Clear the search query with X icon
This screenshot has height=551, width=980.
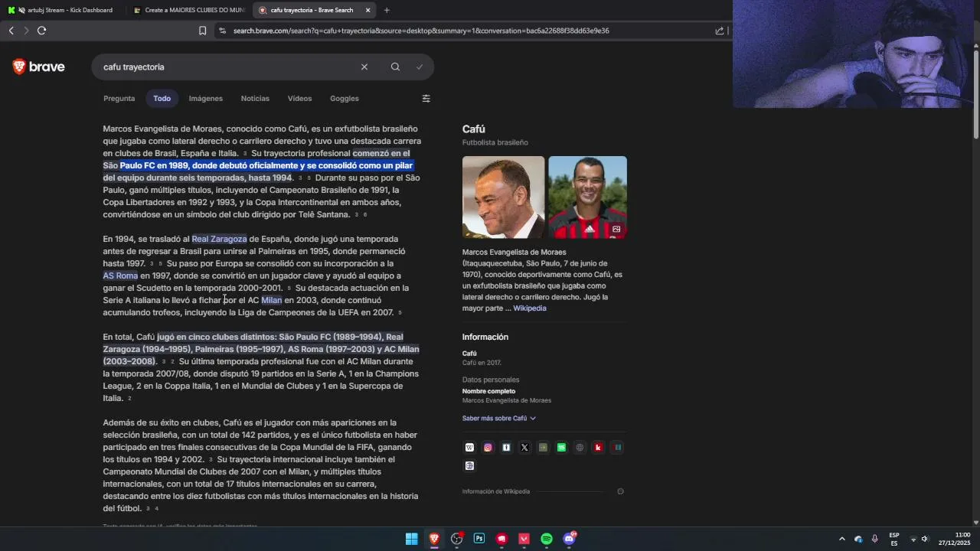(x=364, y=67)
